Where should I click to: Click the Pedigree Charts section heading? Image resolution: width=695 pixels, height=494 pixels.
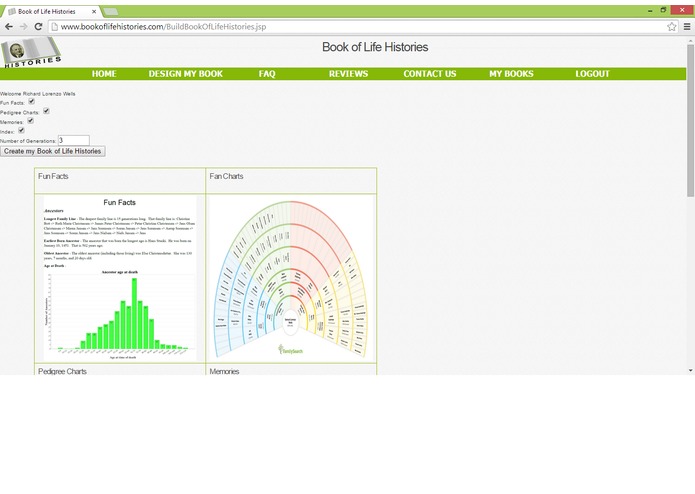[x=62, y=371]
